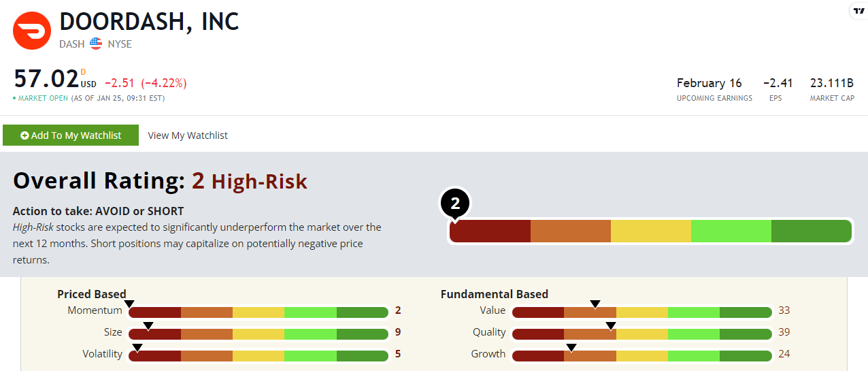Click the Quality score triangle marker
Viewport: 868px width, 371px height.
(x=611, y=325)
